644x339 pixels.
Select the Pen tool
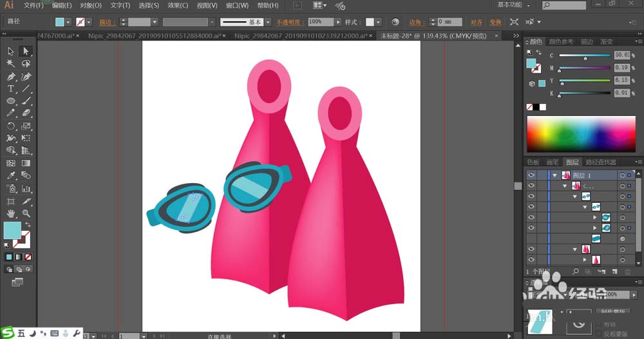(11, 77)
